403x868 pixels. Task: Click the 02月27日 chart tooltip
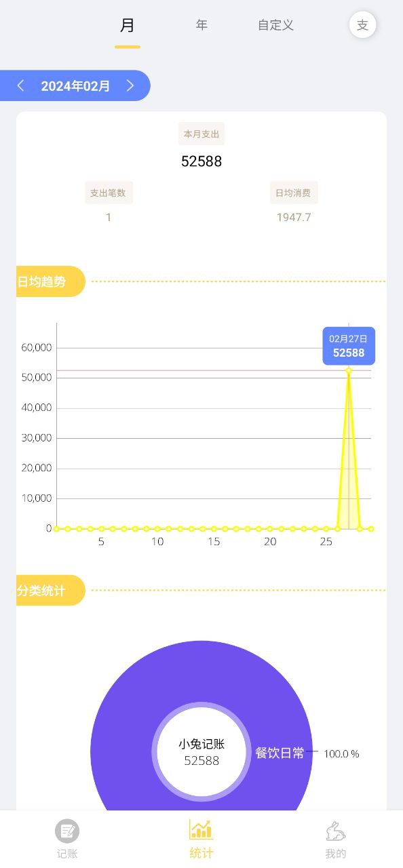click(x=349, y=346)
